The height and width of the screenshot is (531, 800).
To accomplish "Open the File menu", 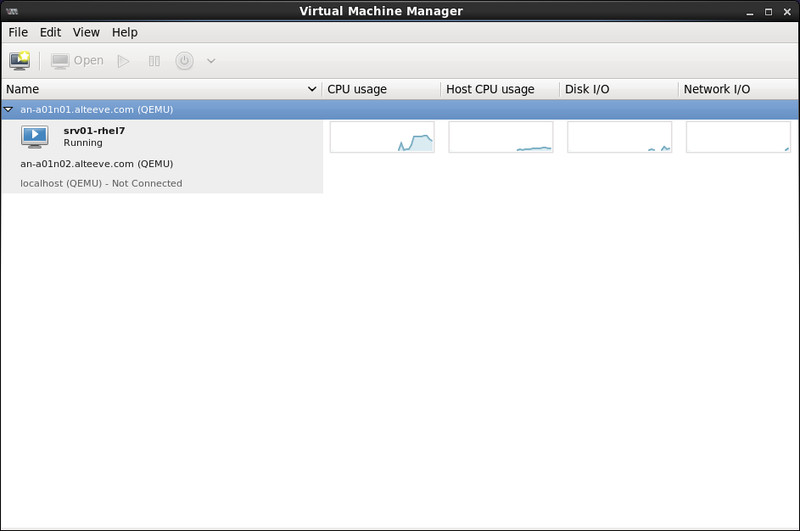I will 18,32.
